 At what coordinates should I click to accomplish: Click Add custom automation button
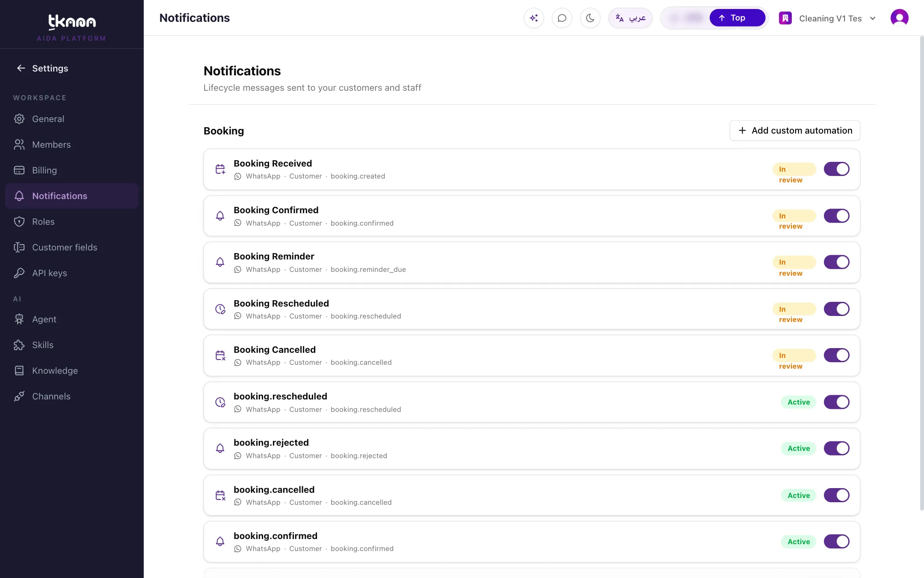tap(795, 131)
